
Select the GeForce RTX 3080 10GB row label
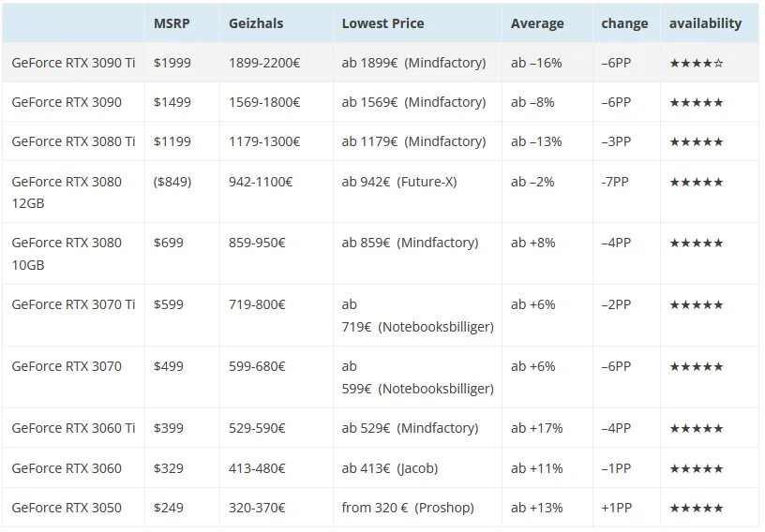coord(67,254)
